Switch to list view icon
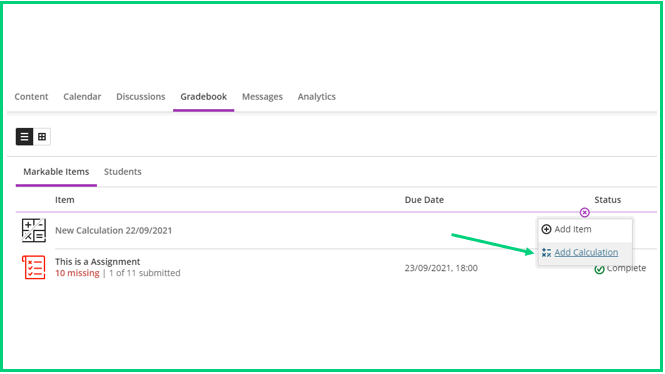665x374 pixels. click(24, 137)
